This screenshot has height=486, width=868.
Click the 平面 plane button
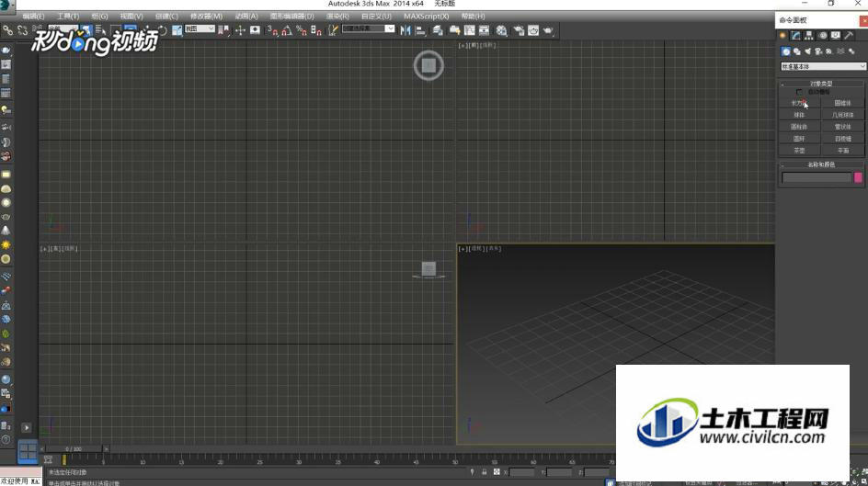point(842,151)
